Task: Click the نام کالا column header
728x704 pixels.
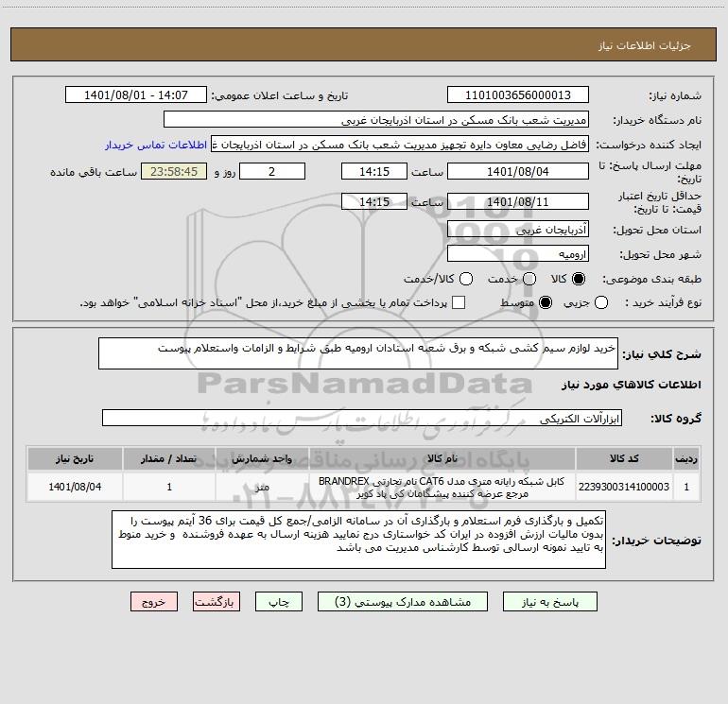Action: (x=442, y=459)
